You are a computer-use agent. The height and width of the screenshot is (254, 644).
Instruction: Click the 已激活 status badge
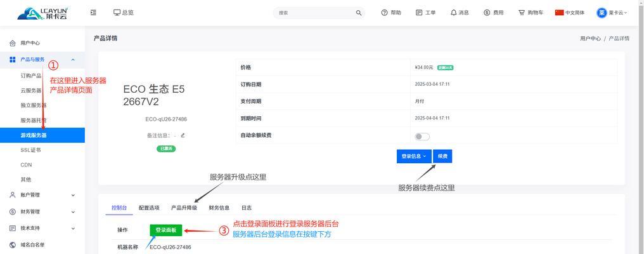166,149
